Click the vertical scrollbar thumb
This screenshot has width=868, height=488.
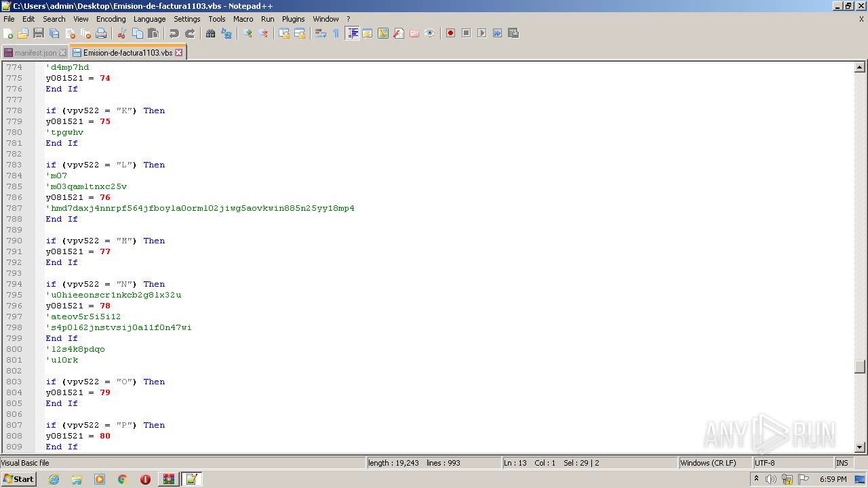pyautogui.click(x=860, y=367)
